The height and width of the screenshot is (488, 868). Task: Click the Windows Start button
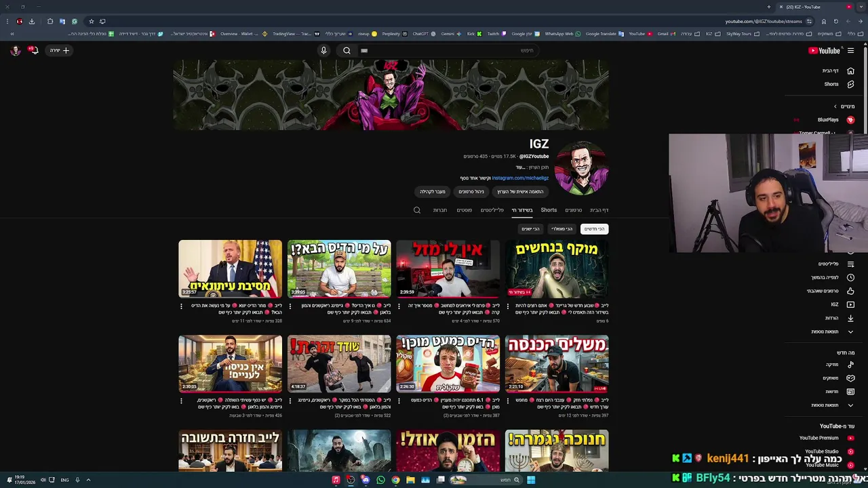tap(531, 480)
